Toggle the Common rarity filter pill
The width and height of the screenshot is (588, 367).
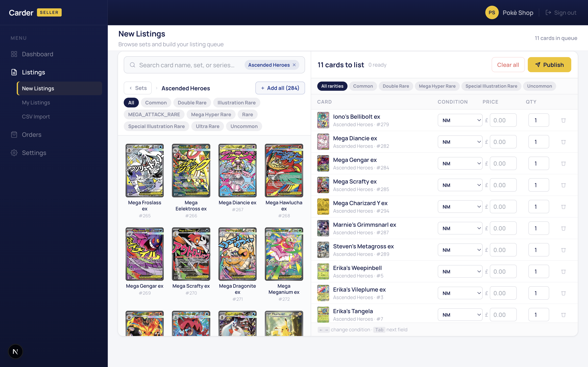[x=156, y=102]
